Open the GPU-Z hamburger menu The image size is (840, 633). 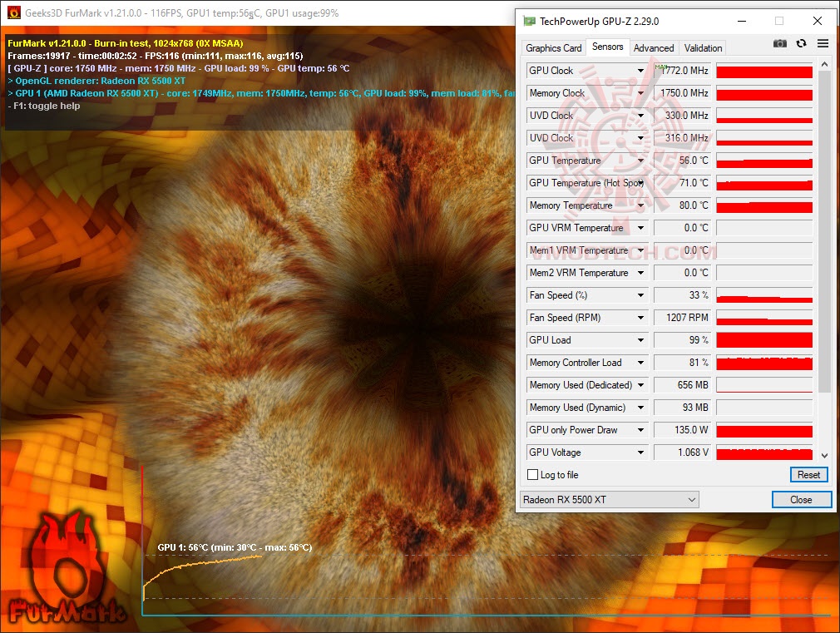click(x=823, y=43)
